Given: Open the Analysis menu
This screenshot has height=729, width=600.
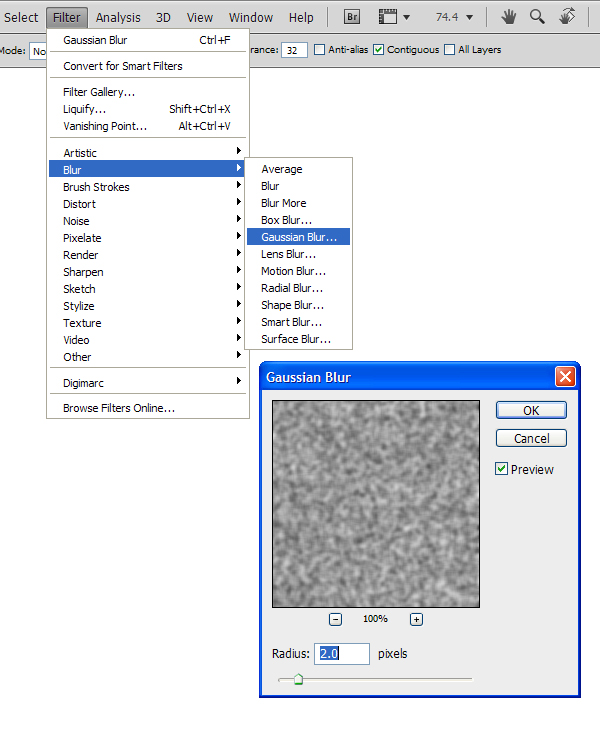Looking at the screenshot, I should pos(118,18).
